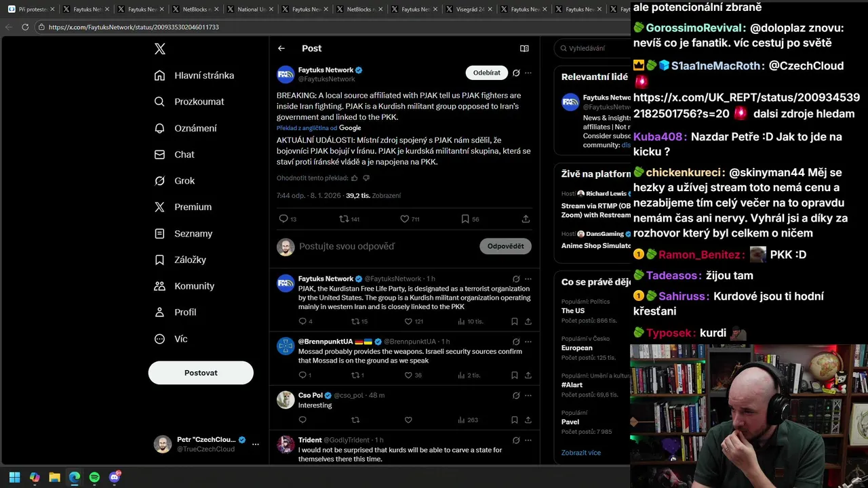Open Seznamy lists
Image resolution: width=868 pixels, height=488 pixels.
click(184, 233)
